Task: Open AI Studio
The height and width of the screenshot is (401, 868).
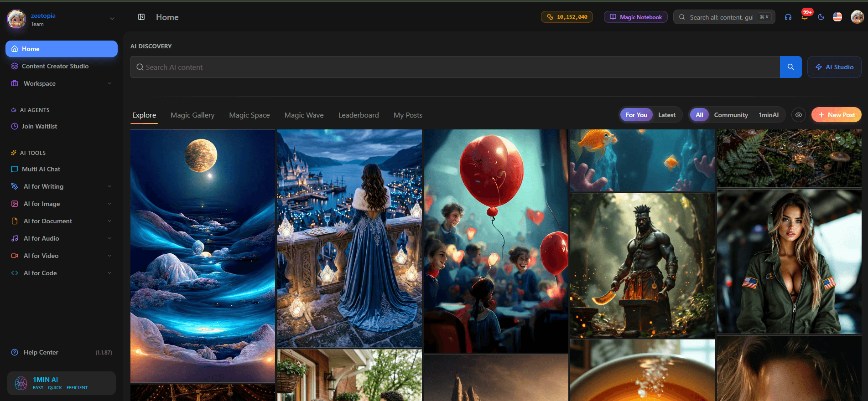Action: pos(834,67)
